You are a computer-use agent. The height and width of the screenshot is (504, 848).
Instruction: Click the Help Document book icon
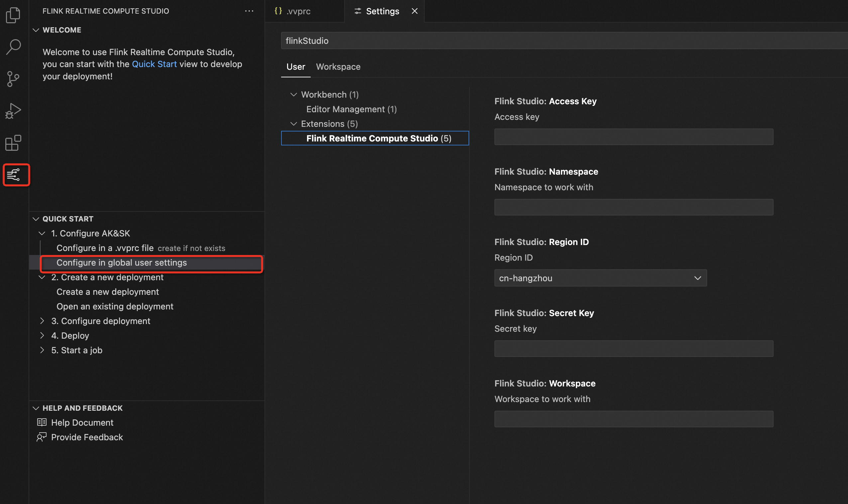click(42, 422)
